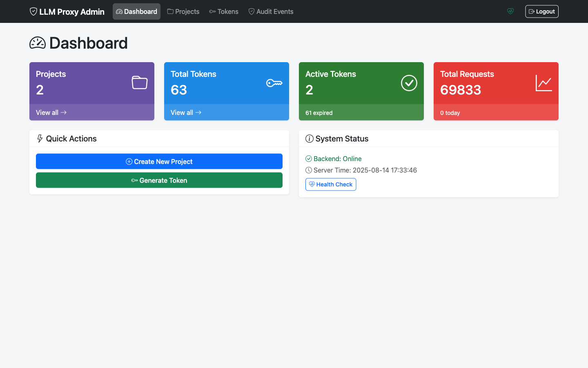The image size is (588, 368).
Task: Select the Dashboard tab in the navbar
Action: (136, 11)
